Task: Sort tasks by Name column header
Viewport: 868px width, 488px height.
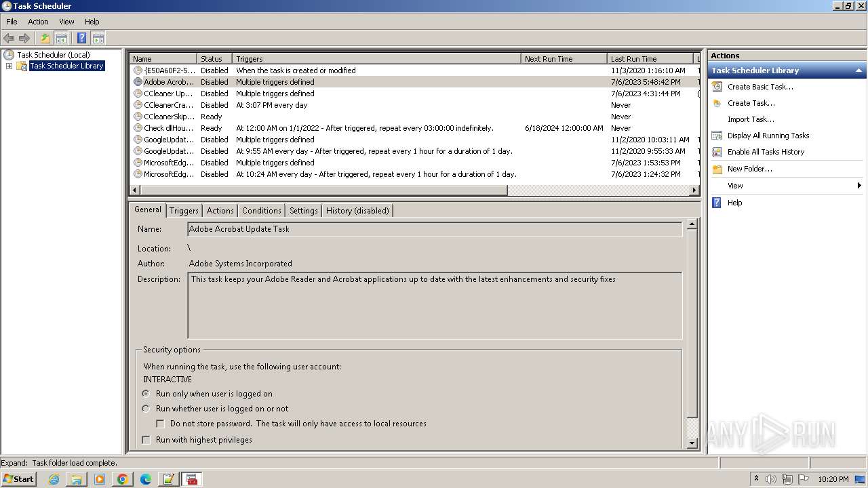Action: tap(163, 59)
